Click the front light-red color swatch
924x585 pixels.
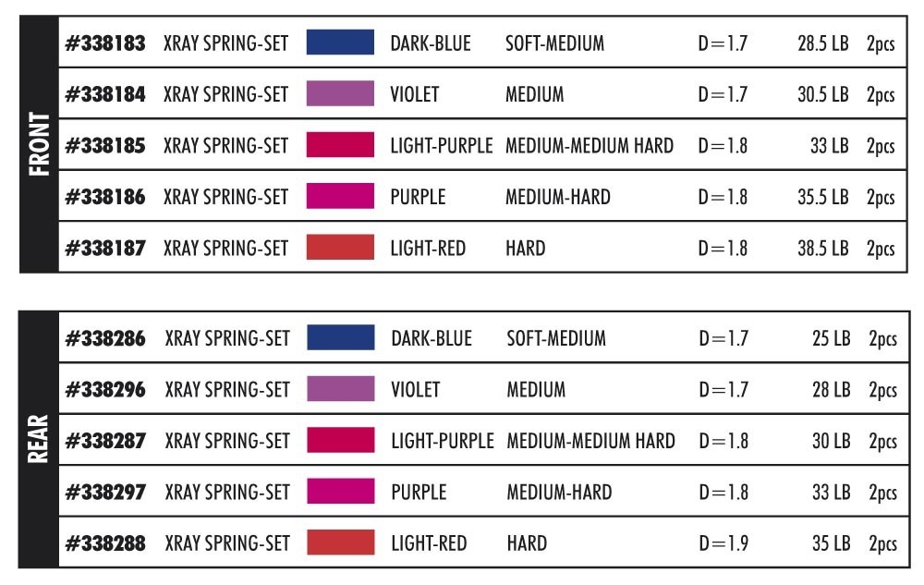(x=340, y=248)
